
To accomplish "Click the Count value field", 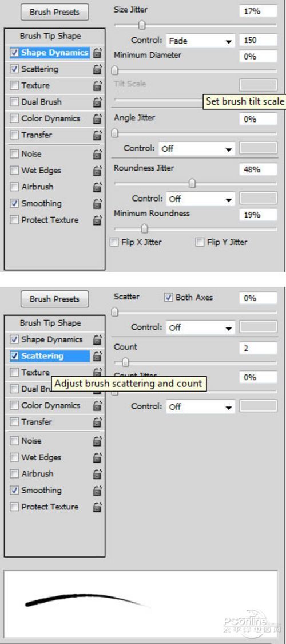I will pyautogui.click(x=258, y=348).
